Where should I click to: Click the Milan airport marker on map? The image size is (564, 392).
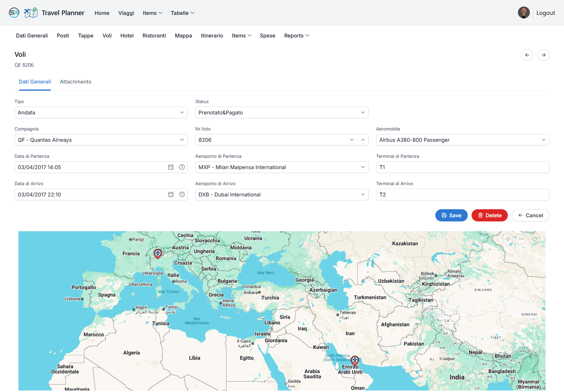(x=157, y=253)
